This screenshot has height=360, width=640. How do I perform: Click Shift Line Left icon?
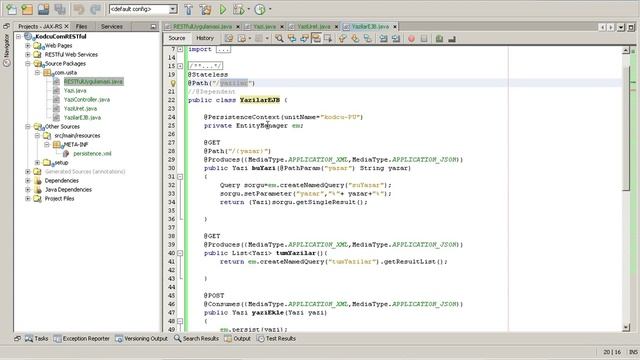click(x=383, y=38)
